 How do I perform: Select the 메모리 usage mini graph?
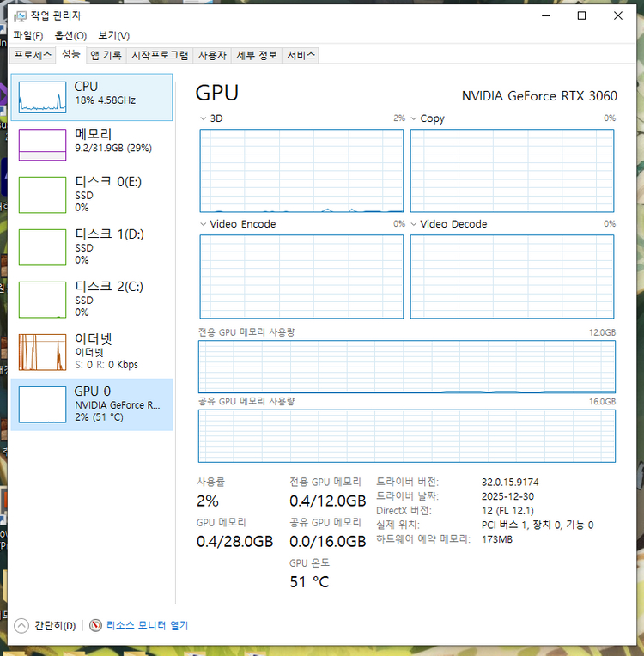tap(42, 145)
